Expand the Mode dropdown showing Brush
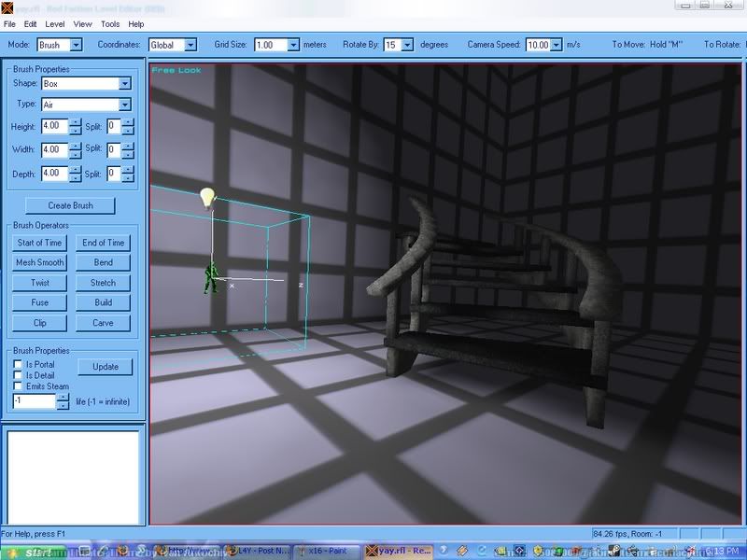Screen dimensions: 747x560 click(x=77, y=45)
